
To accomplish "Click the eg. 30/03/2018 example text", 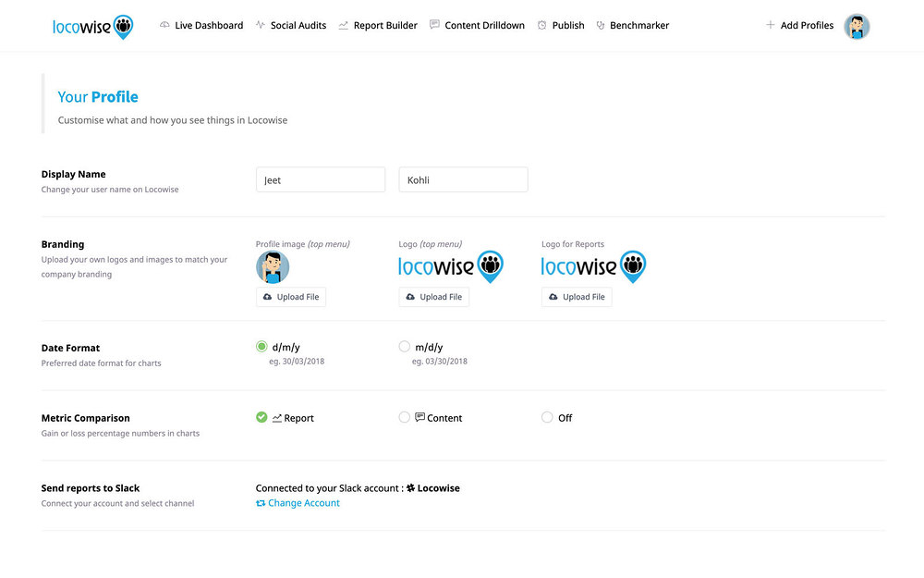I will [297, 361].
